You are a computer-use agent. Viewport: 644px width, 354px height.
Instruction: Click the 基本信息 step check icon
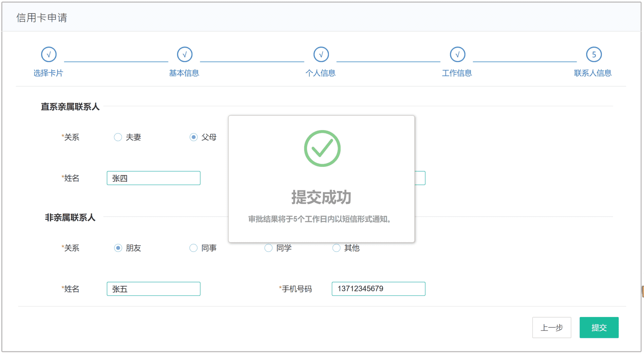coord(185,54)
